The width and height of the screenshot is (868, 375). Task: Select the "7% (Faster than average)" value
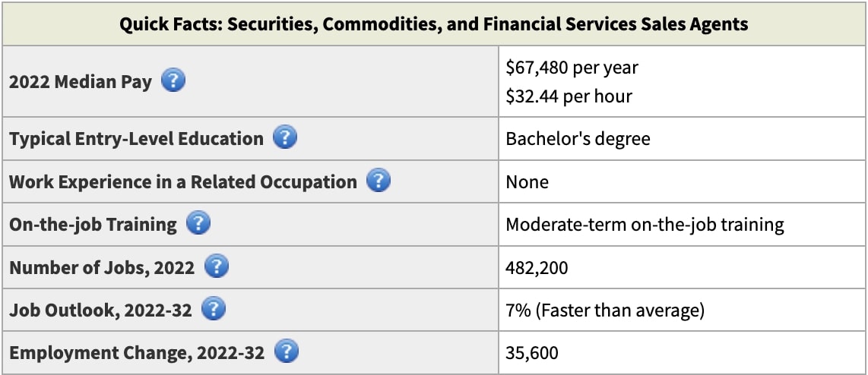point(605,310)
